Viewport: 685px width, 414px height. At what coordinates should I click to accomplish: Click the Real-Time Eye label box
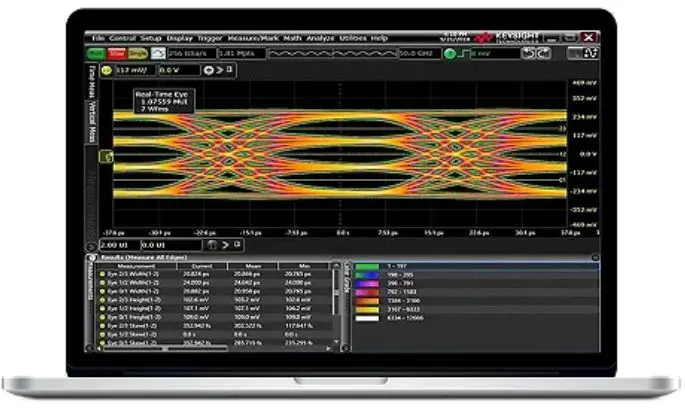point(164,101)
